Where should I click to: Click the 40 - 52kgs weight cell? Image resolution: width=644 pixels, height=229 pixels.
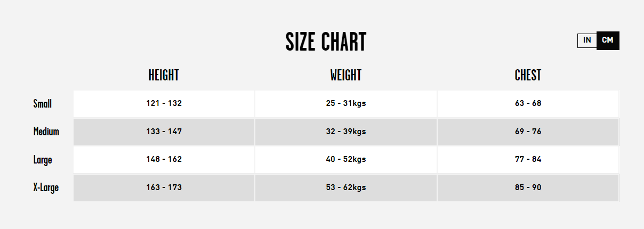(x=346, y=159)
